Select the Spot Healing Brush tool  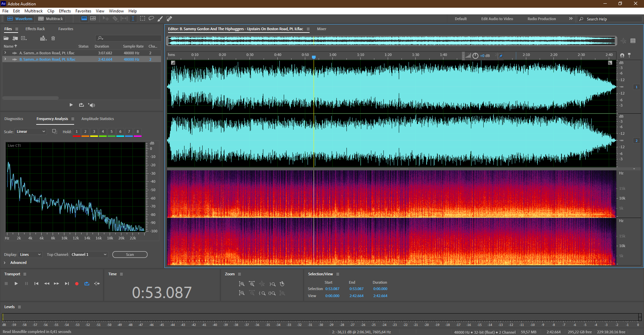click(x=169, y=19)
